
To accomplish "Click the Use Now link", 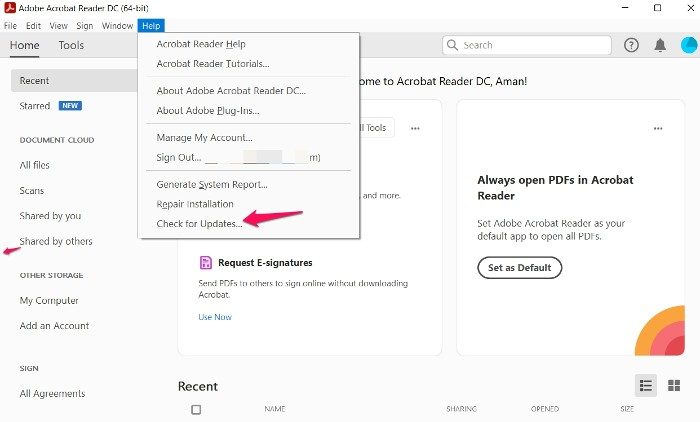I will click(x=215, y=317).
